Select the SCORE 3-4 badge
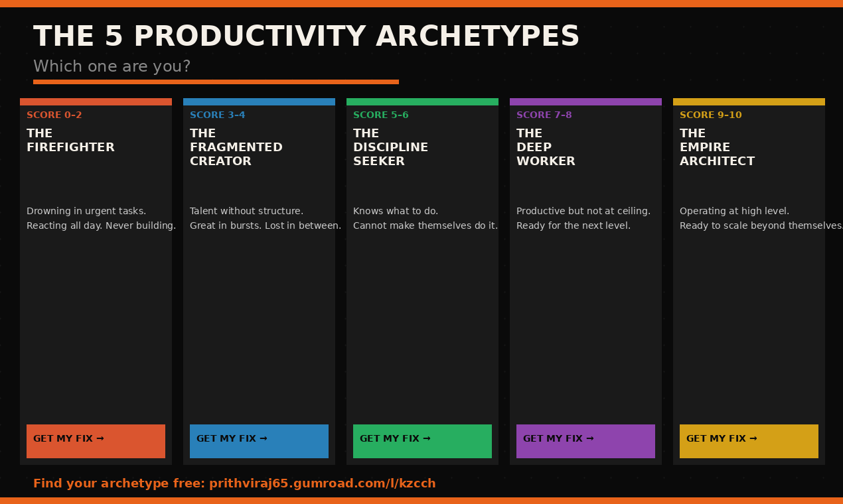Viewport: 843px width, 504px height. pyautogui.click(x=217, y=115)
